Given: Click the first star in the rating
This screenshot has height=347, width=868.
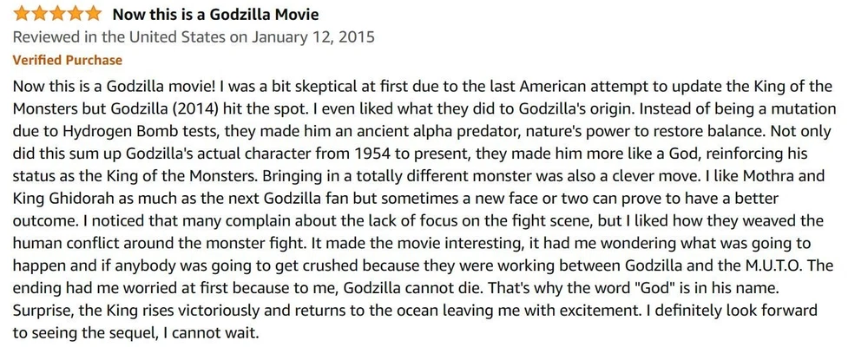Looking at the screenshot, I should 22,14.
